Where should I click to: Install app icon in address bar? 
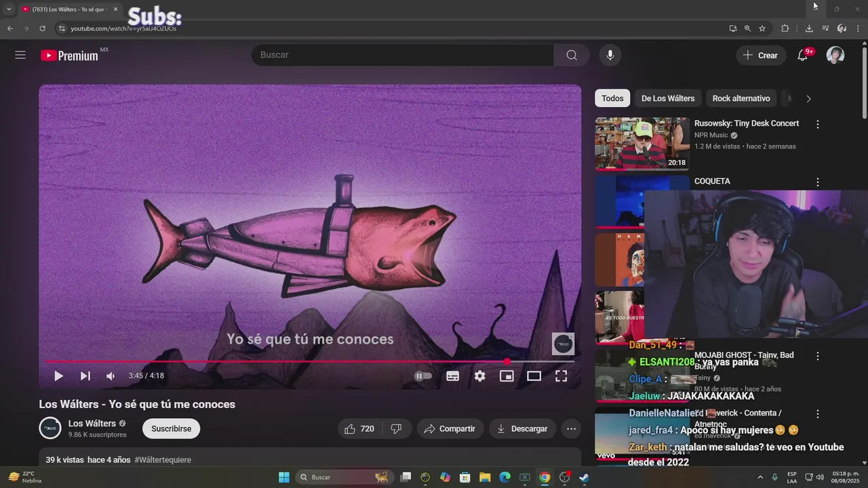pyautogui.click(x=732, y=28)
